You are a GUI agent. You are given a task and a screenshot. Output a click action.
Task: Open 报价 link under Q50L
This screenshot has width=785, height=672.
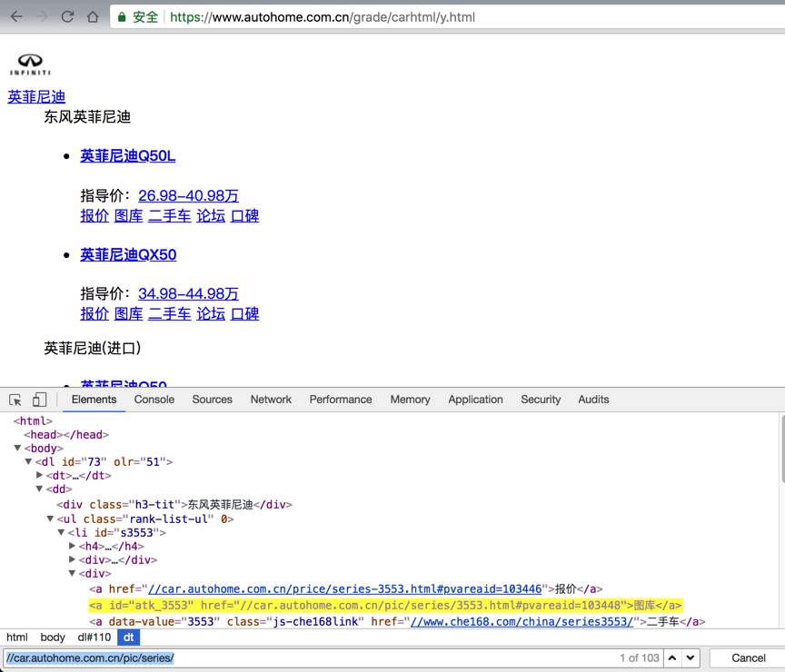coord(94,215)
